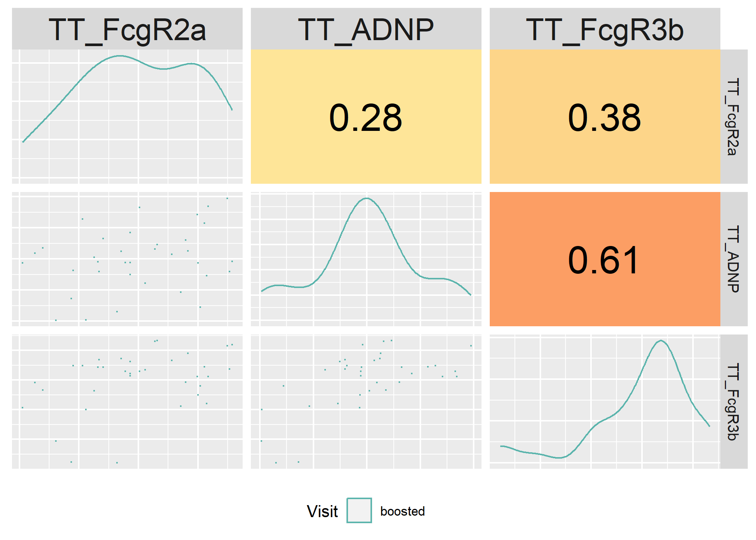The height and width of the screenshot is (540, 756).
Task: Click the TT_FcgR3b column header
Action: tap(605, 29)
